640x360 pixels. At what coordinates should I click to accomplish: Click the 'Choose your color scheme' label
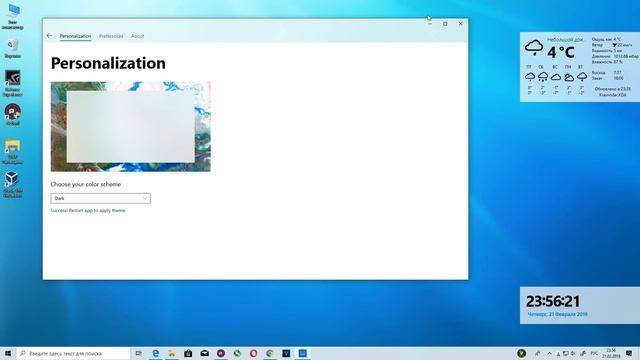[86, 184]
